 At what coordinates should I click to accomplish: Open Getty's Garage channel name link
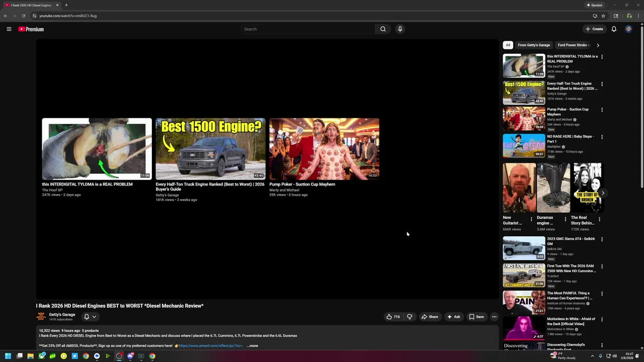pos(62,315)
